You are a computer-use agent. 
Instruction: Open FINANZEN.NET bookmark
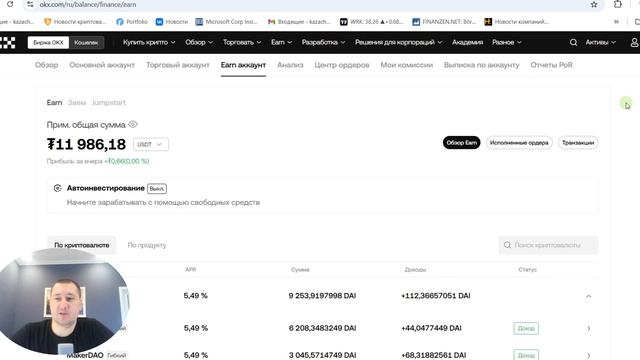coord(444,22)
